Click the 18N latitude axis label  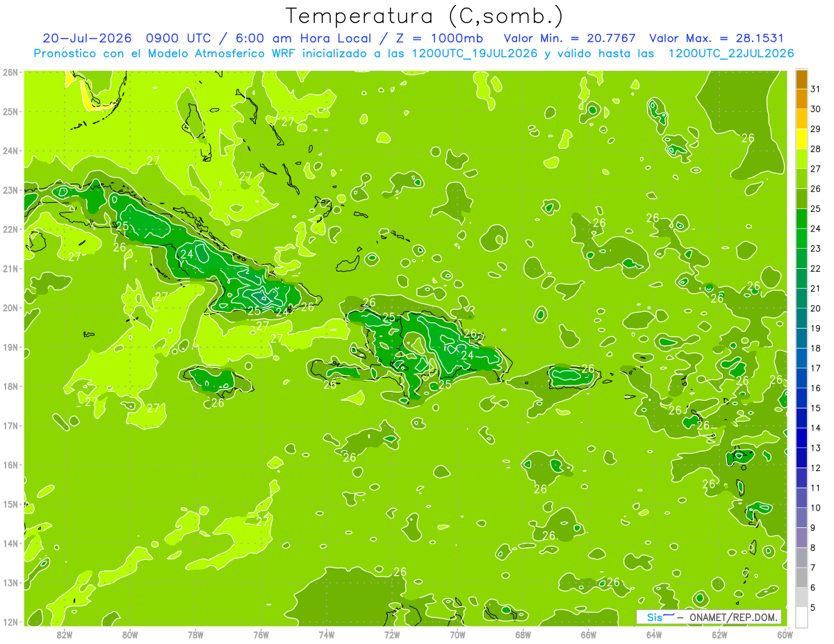11,386
